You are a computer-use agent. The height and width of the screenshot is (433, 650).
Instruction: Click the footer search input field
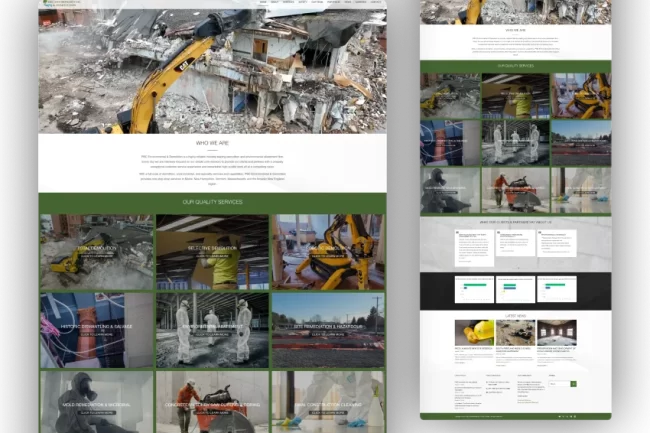coord(558,384)
